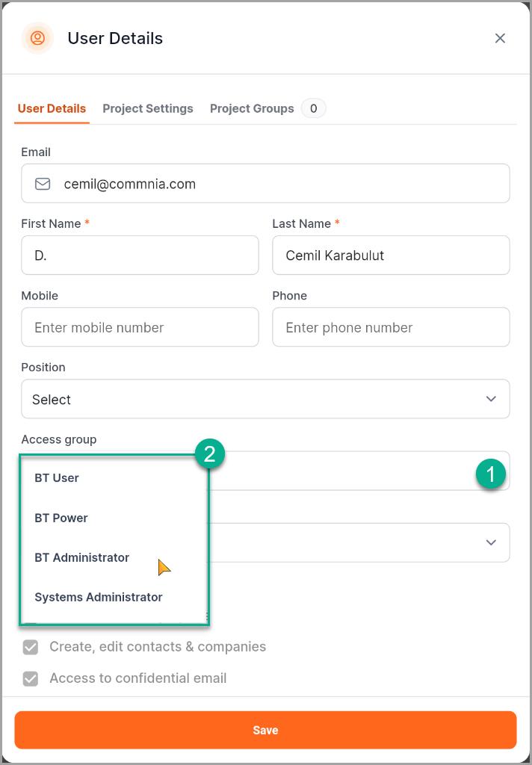Select the User Details tab
Image resolution: width=532 pixels, height=765 pixels.
(x=52, y=108)
